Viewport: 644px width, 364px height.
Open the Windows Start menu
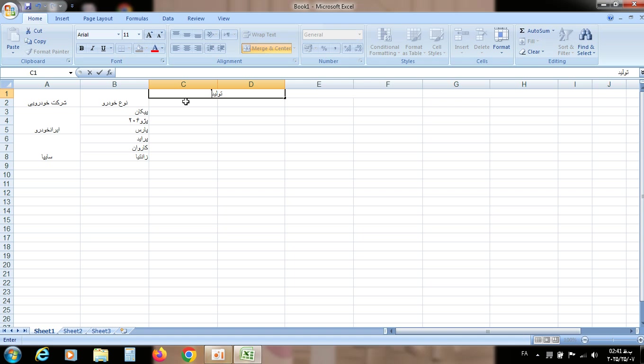[12, 355]
